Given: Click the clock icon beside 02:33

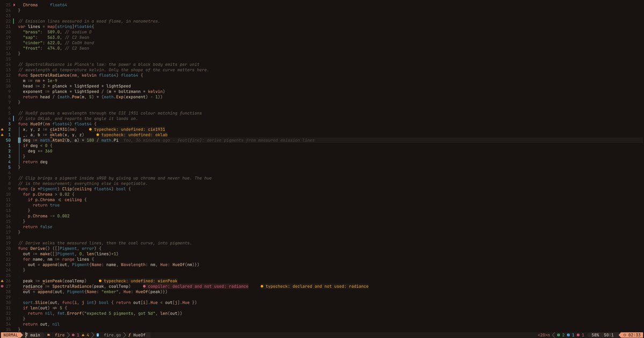Looking at the screenshot, I should 625,335.
